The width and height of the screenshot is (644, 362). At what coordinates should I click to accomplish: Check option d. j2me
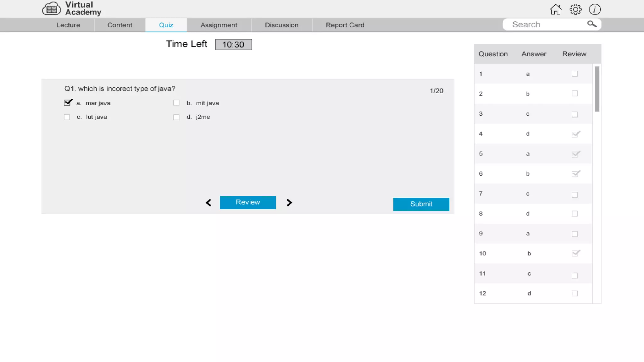click(x=176, y=117)
